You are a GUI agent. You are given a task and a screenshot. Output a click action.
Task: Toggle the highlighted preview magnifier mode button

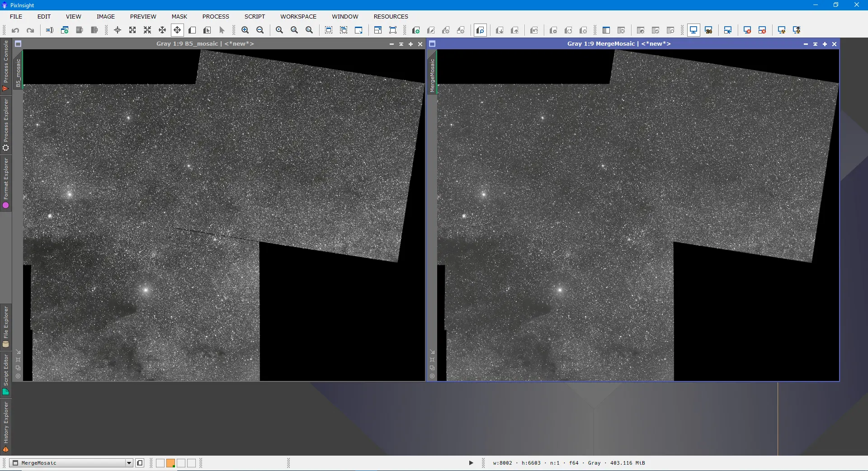480,30
